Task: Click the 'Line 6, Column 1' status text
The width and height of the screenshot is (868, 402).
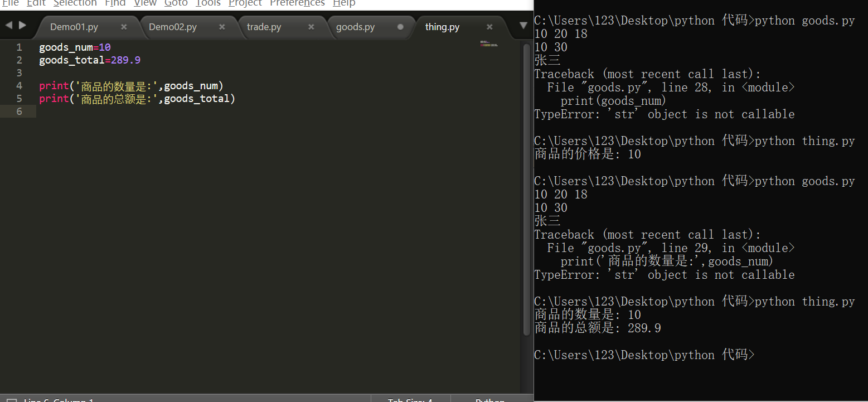Action: coord(59,400)
